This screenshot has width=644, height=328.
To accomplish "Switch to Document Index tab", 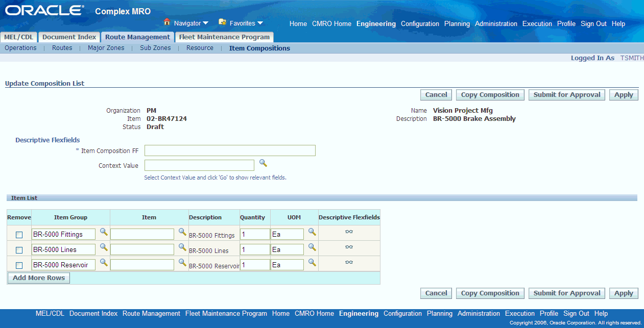I will click(69, 37).
